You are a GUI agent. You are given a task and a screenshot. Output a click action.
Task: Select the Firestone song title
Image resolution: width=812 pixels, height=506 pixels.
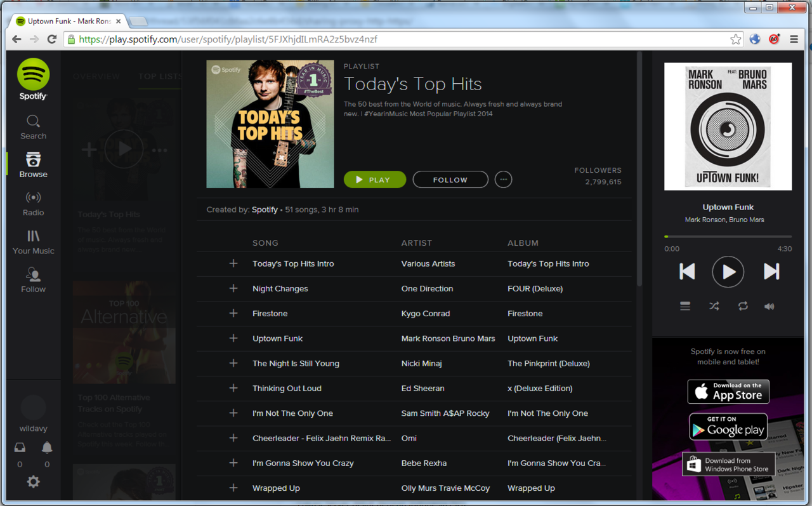(270, 313)
